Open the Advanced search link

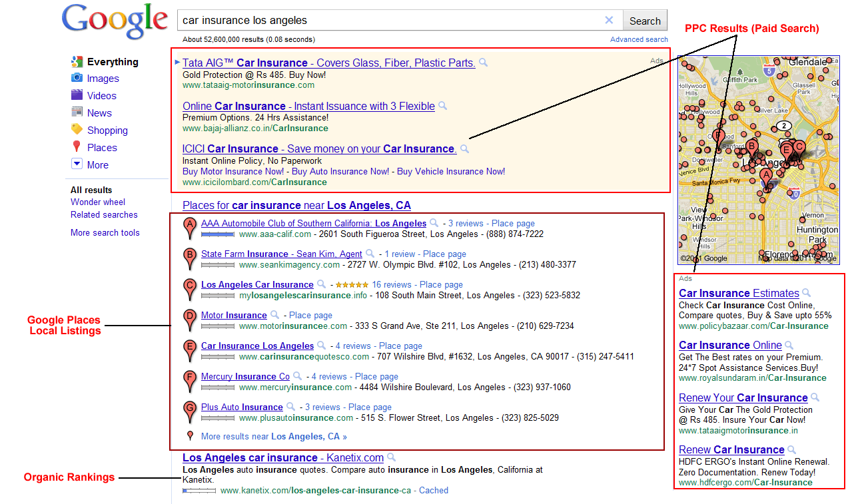click(x=638, y=39)
